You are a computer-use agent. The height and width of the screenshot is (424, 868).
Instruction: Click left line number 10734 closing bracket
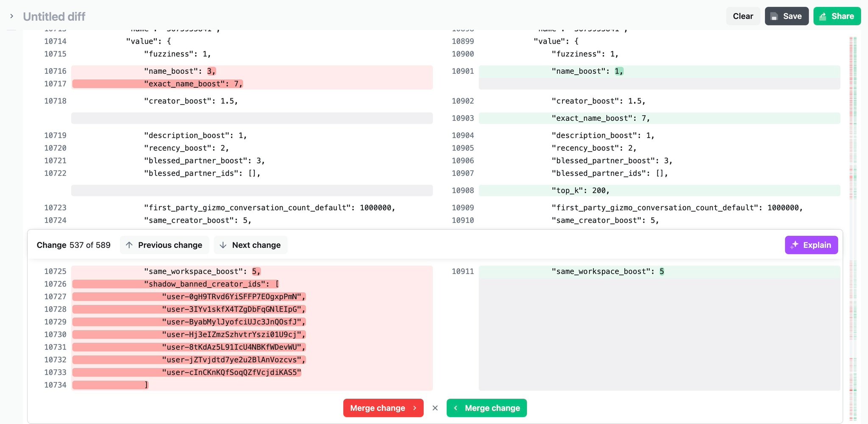[x=55, y=385]
